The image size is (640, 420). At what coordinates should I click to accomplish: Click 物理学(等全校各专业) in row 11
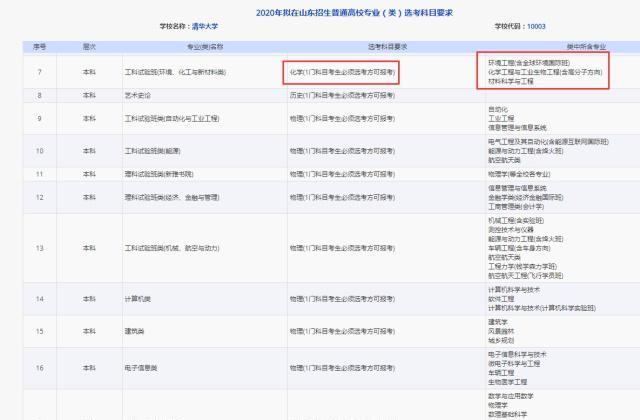pyautogui.click(x=519, y=174)
